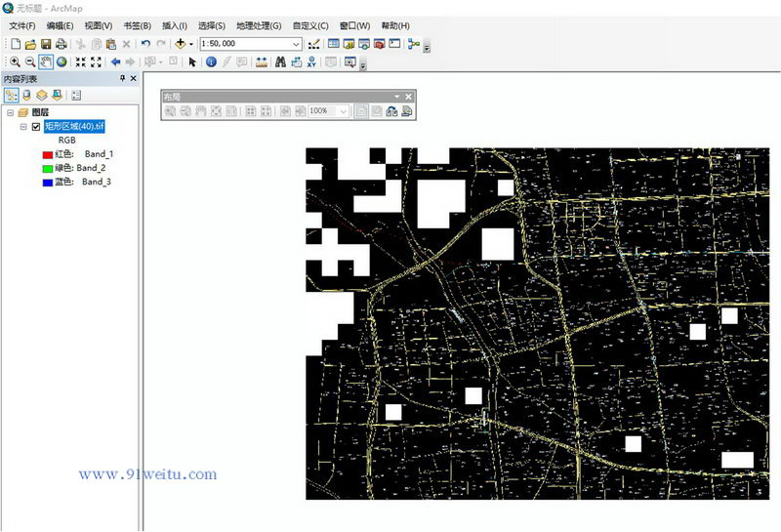Activate the Identify info tool
This screenshot has height=532, width=781.
211,61
